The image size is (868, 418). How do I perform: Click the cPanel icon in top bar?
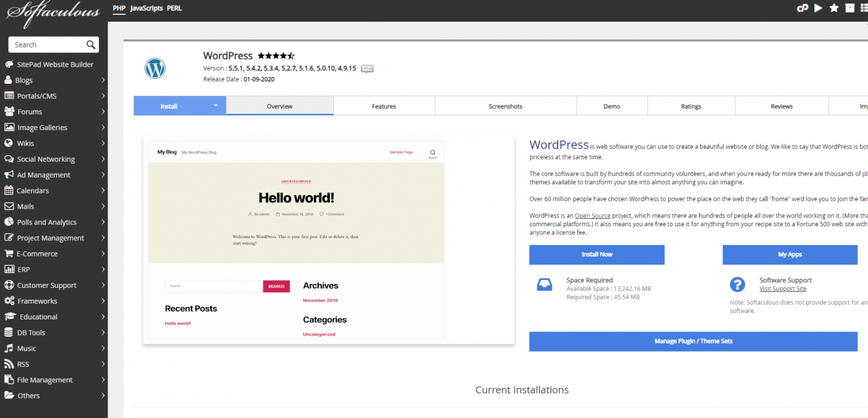pos(802,8)
